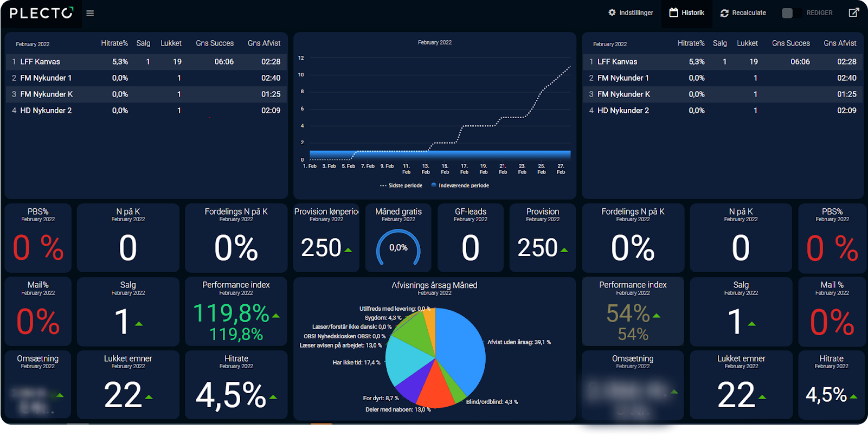Click the Recalculate refresh icon
The image size is (868, 436).
(724, 13)
